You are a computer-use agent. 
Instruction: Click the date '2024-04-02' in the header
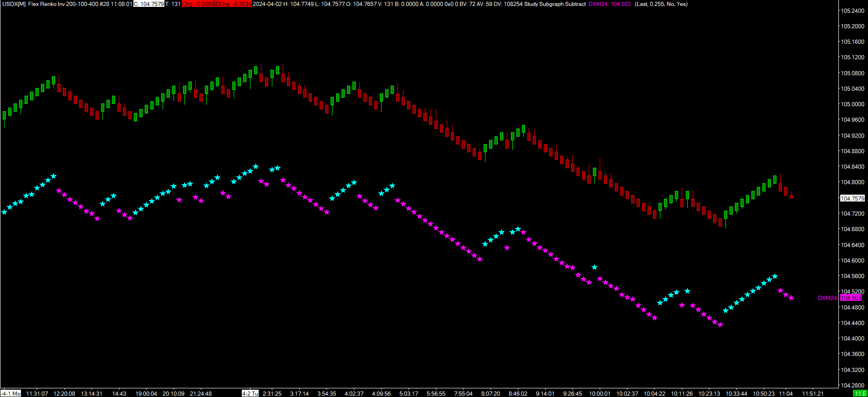[267, 4]
